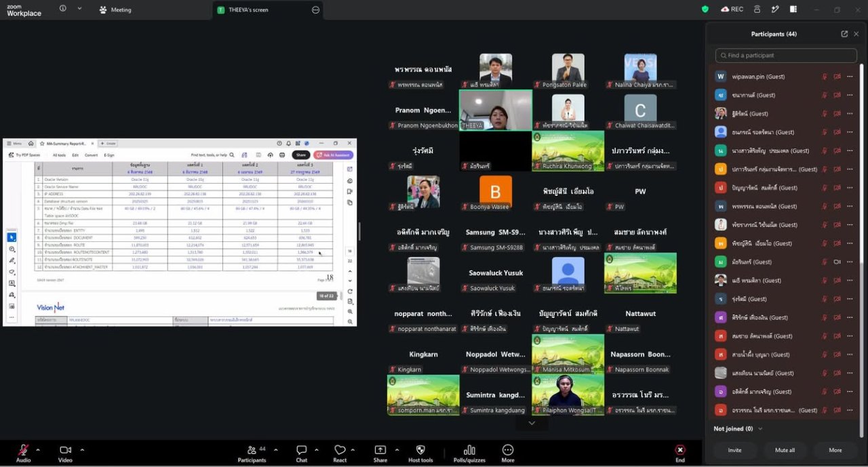
Task: Open the AI Companion sparkle pen icon
Action: pos(775,9)
